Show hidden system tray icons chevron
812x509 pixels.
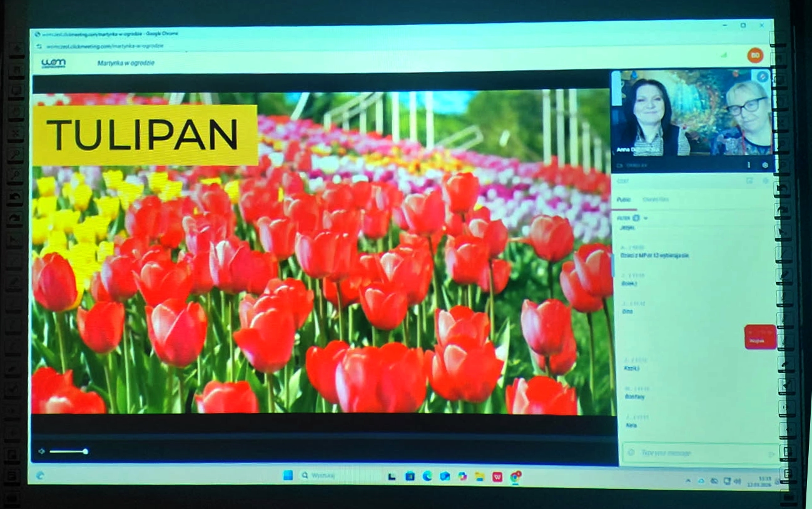pos(688,481)
